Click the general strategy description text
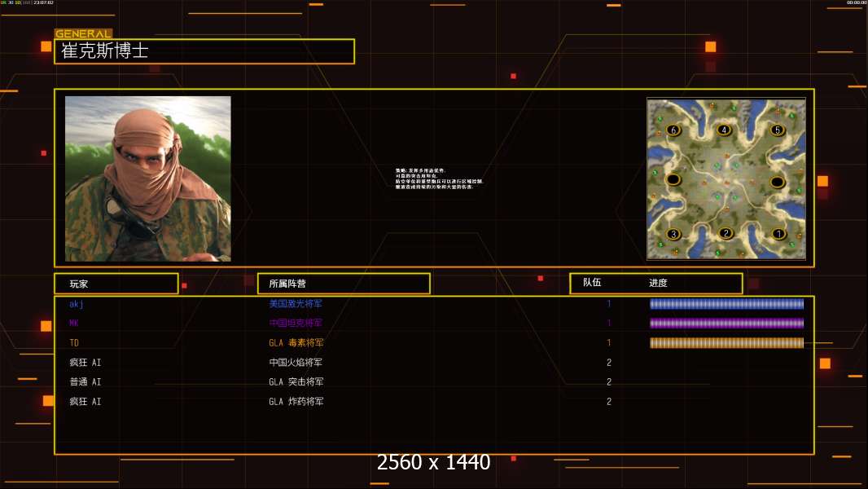 pyautogui.click(x=439, y=178)
